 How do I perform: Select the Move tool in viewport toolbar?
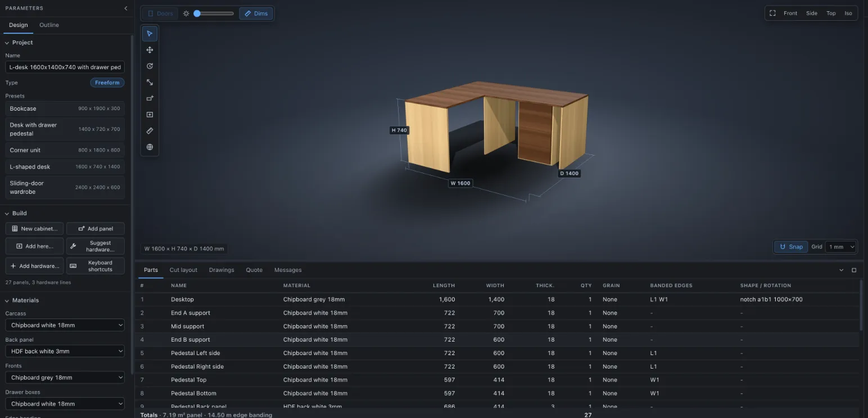pyautogui.click(x=150, y=50)
